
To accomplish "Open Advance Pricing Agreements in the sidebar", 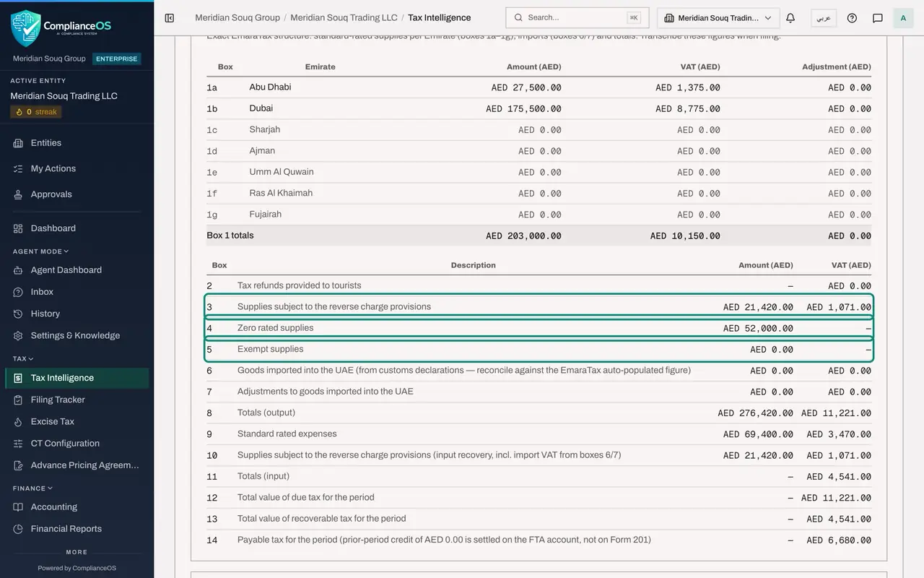I will 77,465.
